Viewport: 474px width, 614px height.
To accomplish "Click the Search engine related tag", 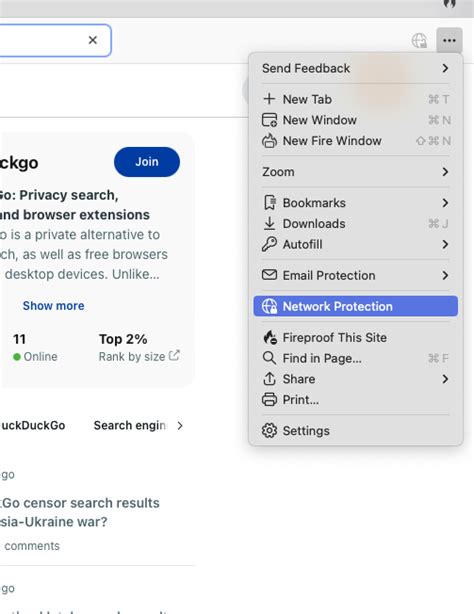I will (129, 425).
